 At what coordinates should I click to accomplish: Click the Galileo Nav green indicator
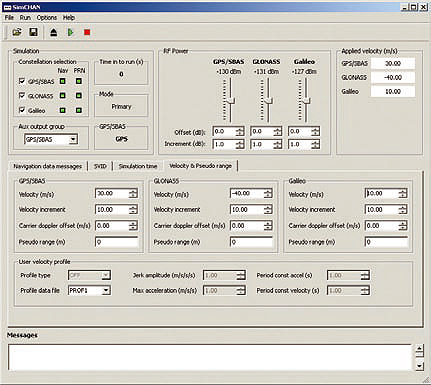pyautogui.click(x=62, y=110)
